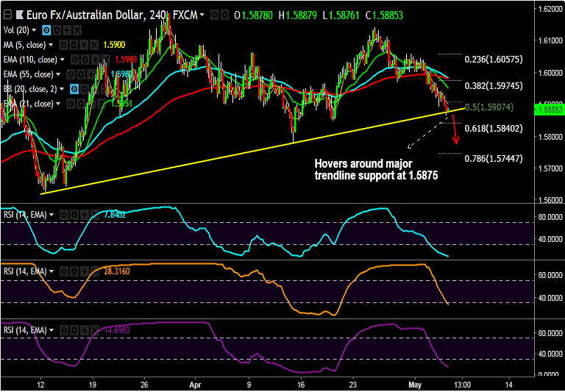This screenshot has width=565, height=392.
Task: Open BB (20, close, 2) settings gear
Action: 85,89
